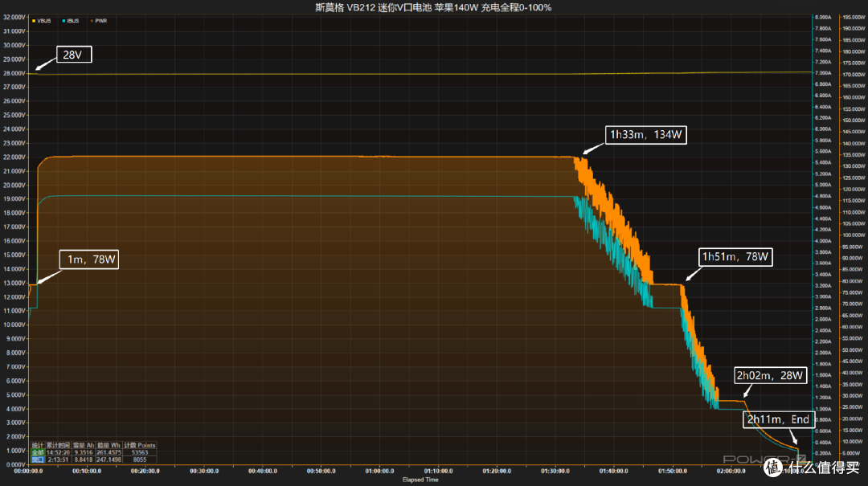This screenshot has height=486, width=868.
Task: Click the Elapsed Time axis label
Action: (x=420, y=480)
